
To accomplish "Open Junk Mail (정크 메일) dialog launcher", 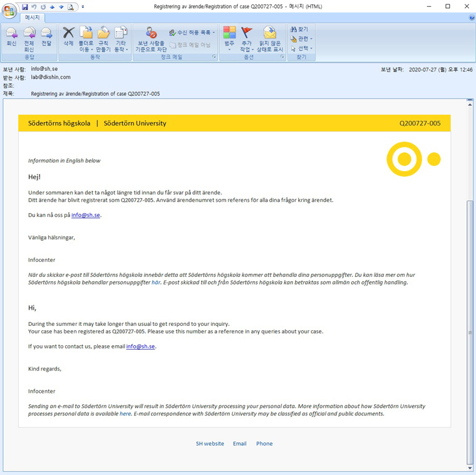I will pos(214,57).
